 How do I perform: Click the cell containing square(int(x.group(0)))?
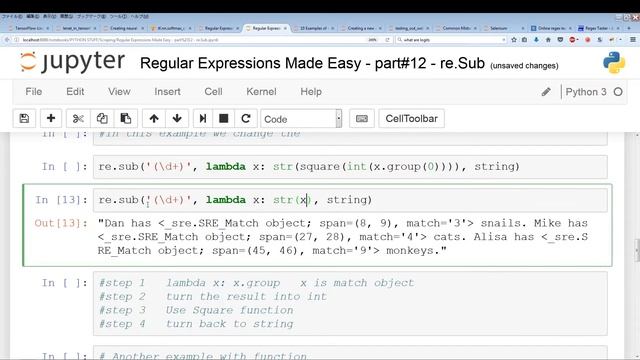tap(350, 167)
